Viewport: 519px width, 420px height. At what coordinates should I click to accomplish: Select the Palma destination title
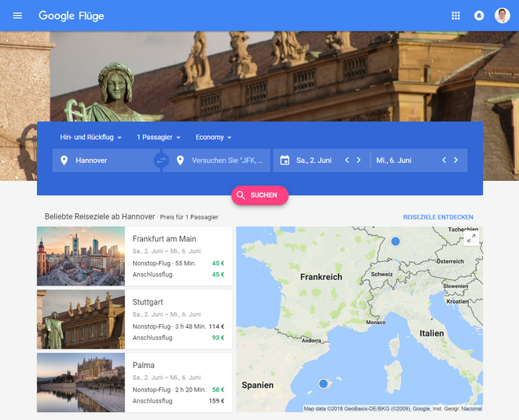143,366
